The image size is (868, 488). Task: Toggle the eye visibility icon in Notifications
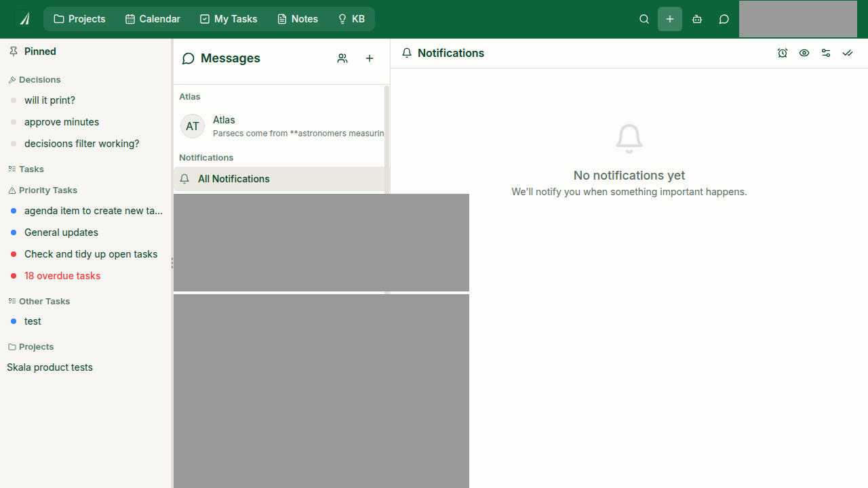804,53
